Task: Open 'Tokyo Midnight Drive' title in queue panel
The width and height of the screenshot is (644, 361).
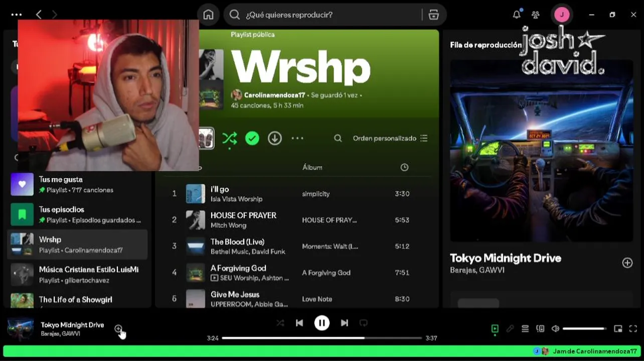Action: click(506, 258)
